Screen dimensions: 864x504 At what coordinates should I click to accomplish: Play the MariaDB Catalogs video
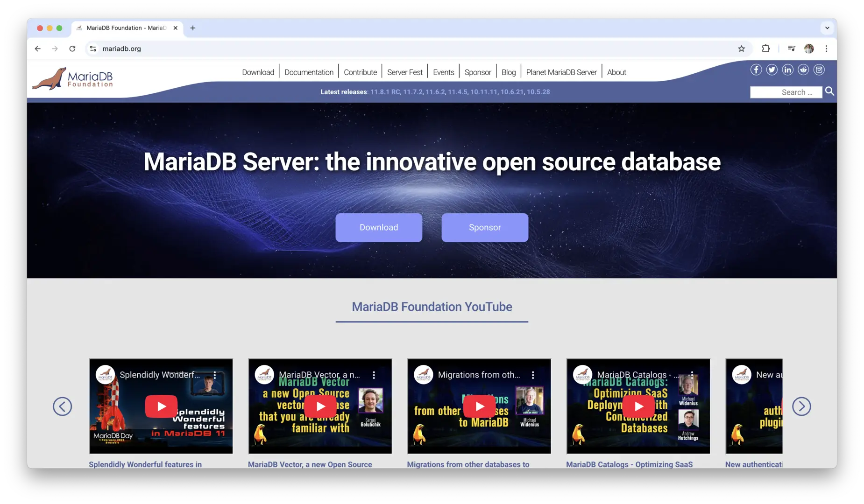pyautogui.click(x=638, y=406)
